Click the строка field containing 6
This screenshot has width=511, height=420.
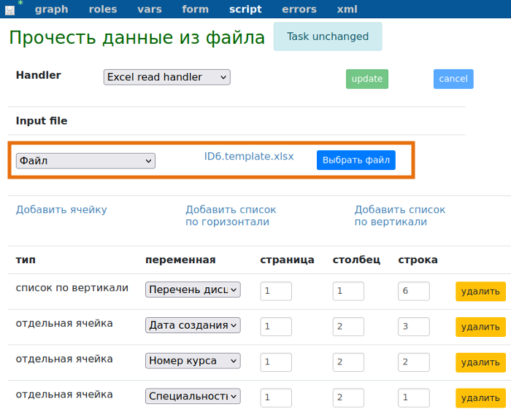tap(413, 291)
